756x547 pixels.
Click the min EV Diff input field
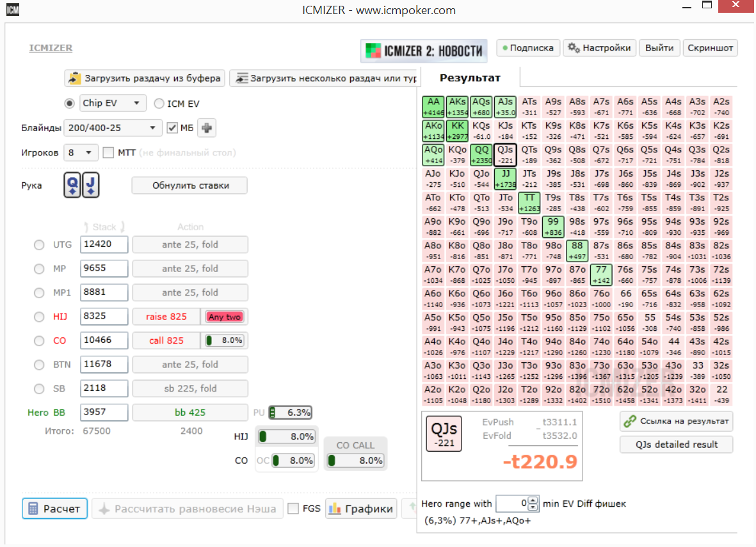point(513,503)
